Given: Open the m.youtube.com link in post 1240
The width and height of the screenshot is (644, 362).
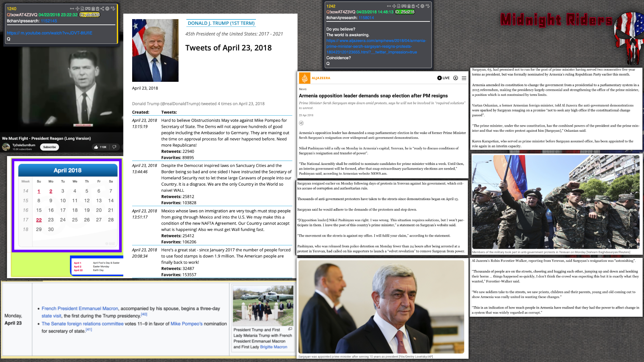Looking at the screenshot, I should pos(49,33).
